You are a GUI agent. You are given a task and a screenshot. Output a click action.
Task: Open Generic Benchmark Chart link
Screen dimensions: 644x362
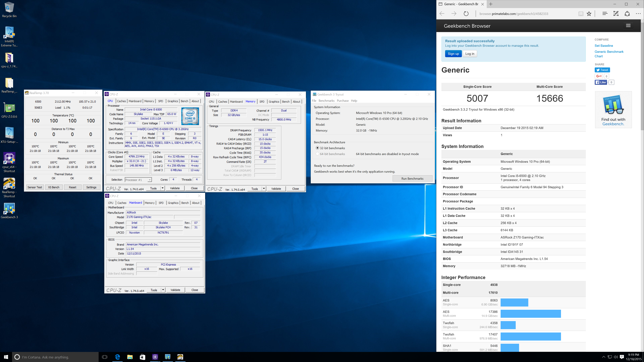coord(609,54)
